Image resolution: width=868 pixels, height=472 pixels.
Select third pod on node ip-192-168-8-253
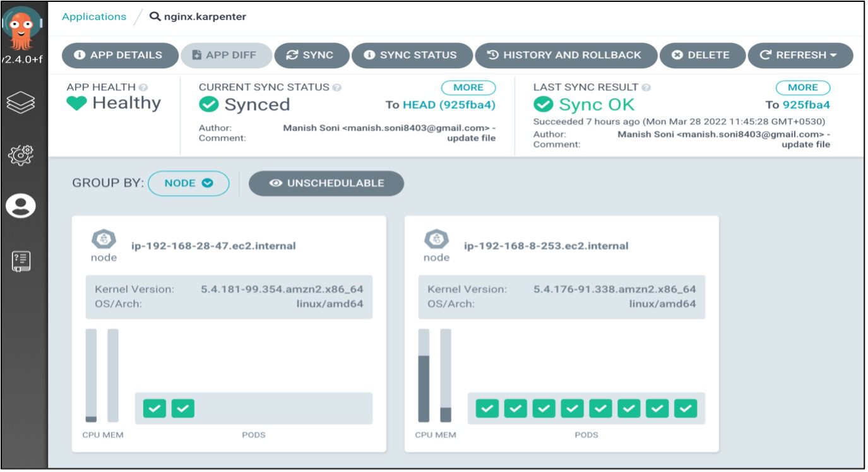click(544, 408)
